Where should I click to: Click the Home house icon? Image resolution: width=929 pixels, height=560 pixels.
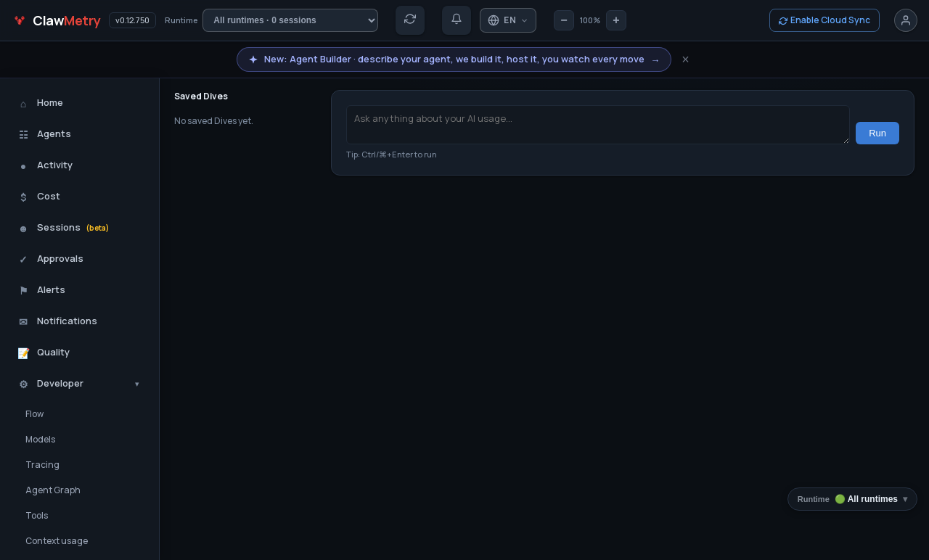[x=23, y=104]
